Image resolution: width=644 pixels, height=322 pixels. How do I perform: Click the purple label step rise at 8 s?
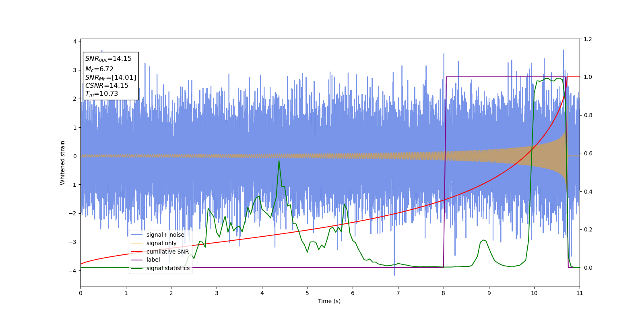point(445,172)
